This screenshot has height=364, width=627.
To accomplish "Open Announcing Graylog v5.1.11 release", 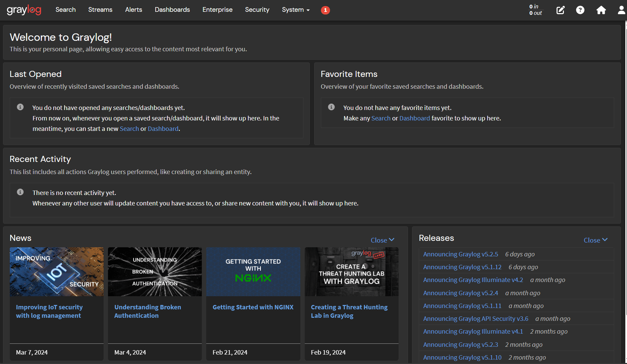I will (462, 306).
